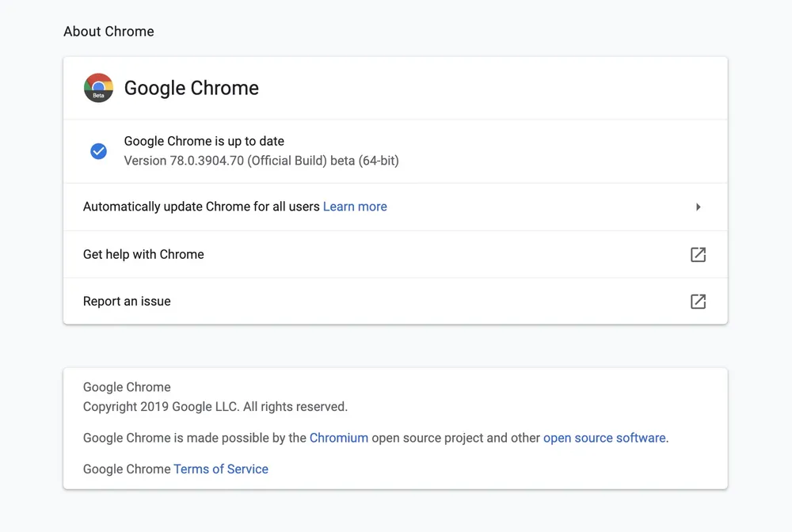This screenshot has width=792, height=532.
Task: Select the Report an issue label
Action: 127,302
